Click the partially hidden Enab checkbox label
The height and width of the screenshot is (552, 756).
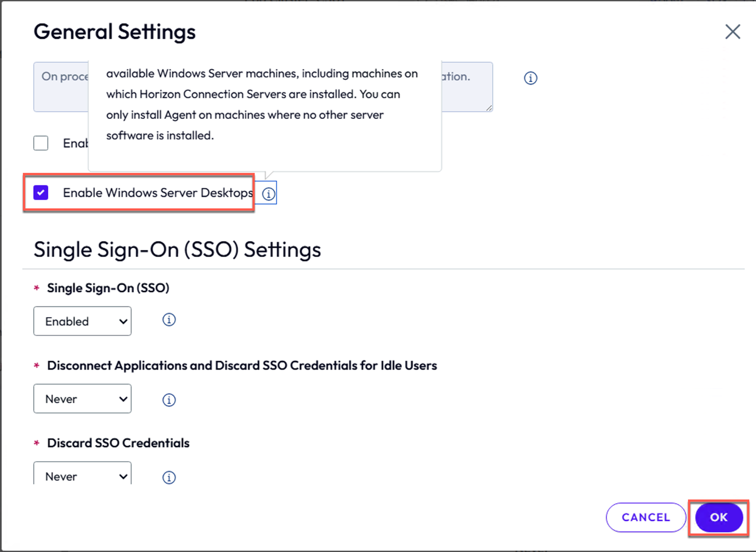click(75, 143)
